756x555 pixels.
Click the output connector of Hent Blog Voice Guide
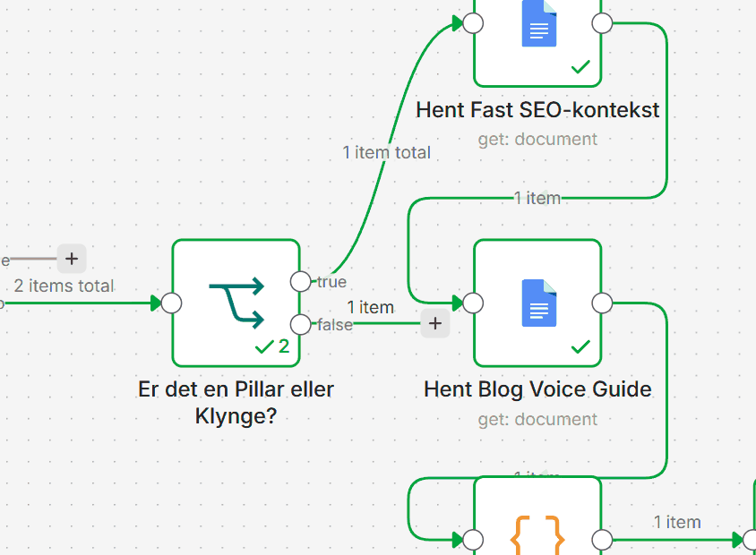602,303
